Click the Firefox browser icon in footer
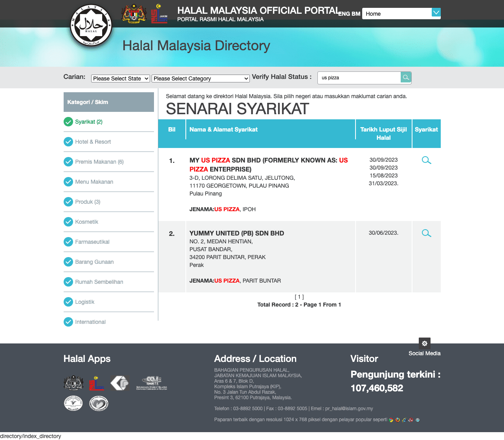Viewport: 504px width, 440px height. pyautogui.click(x=398, y=420)
